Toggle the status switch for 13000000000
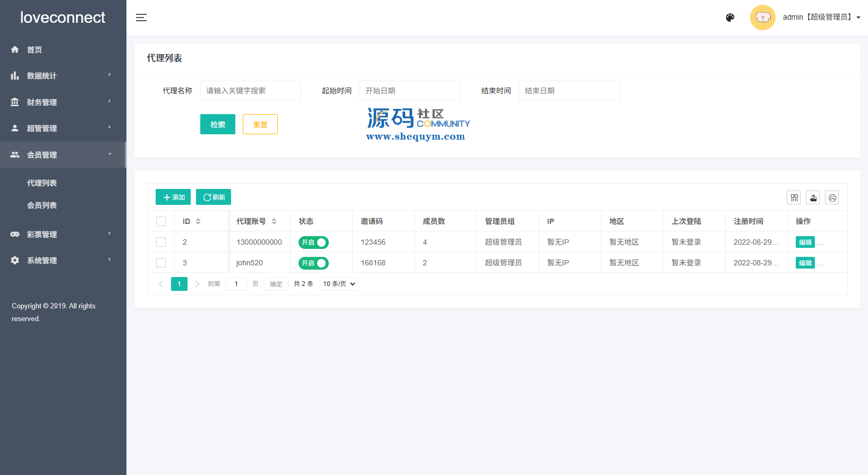Viewport: 868px width, 475px height. 313,243
